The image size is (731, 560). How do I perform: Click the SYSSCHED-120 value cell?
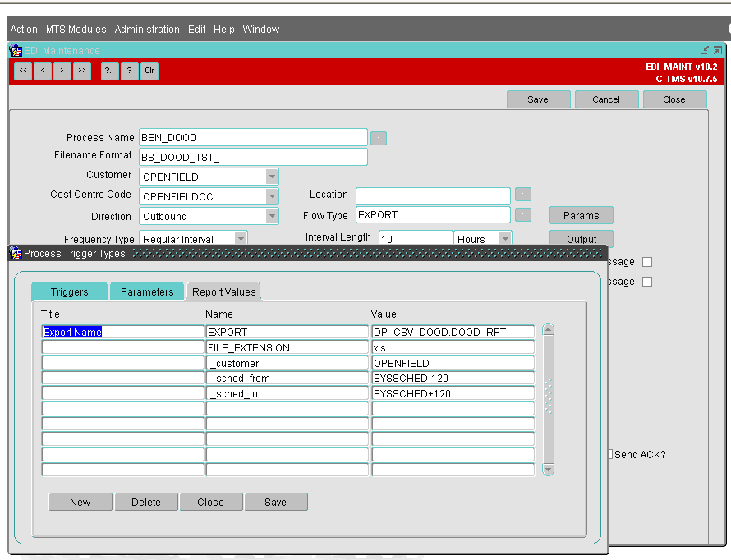pyautogui.click(x=453, y=378)
